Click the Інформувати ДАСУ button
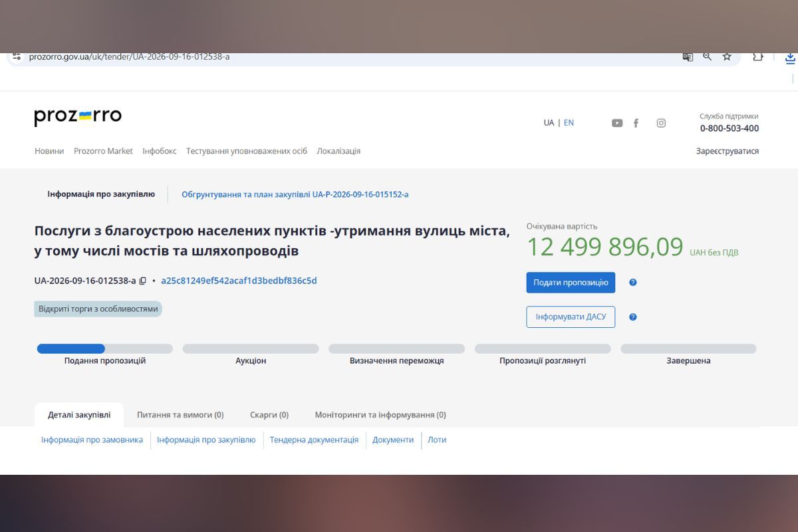 (x=571, y=317)
